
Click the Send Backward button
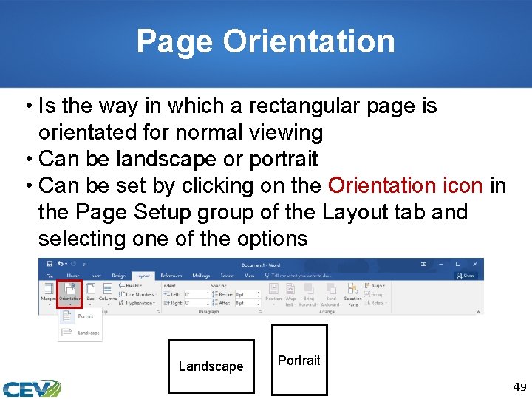coord(331,294)
